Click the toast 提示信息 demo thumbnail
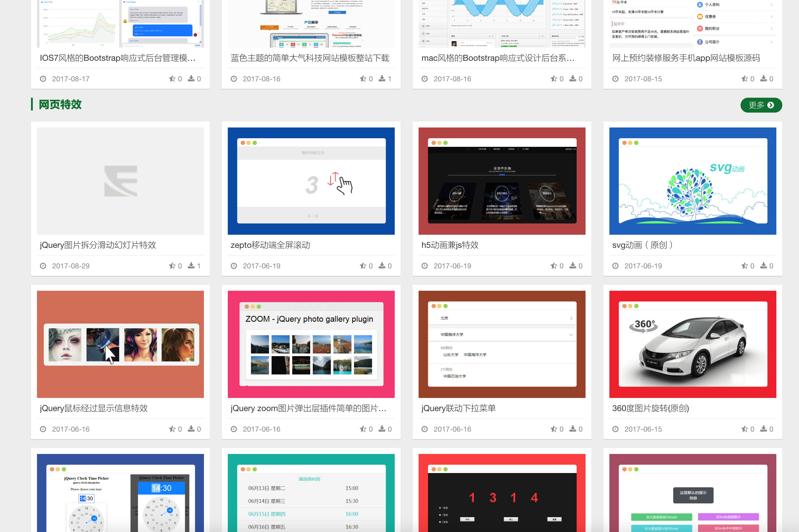The width and height of the screenshot is (799, 532). pyautogui.click(x=693, y=493)
